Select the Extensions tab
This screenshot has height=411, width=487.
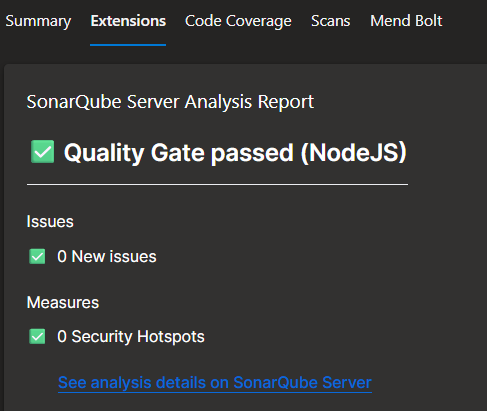pos(128,21)
